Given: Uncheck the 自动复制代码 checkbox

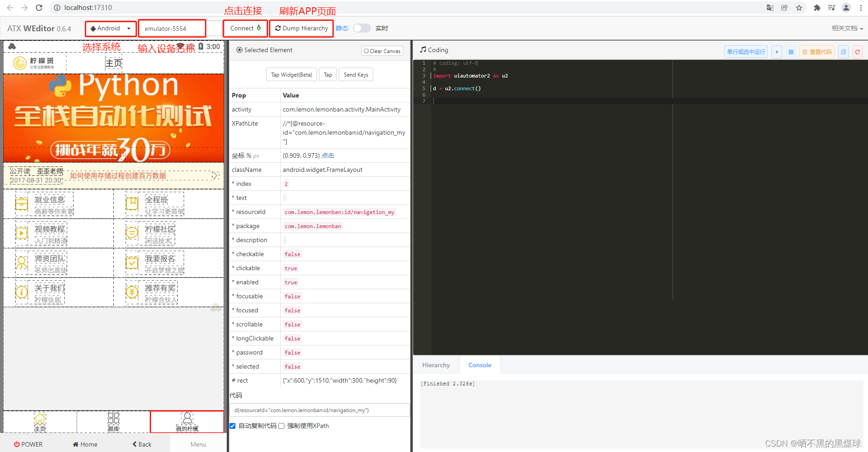Looking at the screenshot, I should point(233,426).
